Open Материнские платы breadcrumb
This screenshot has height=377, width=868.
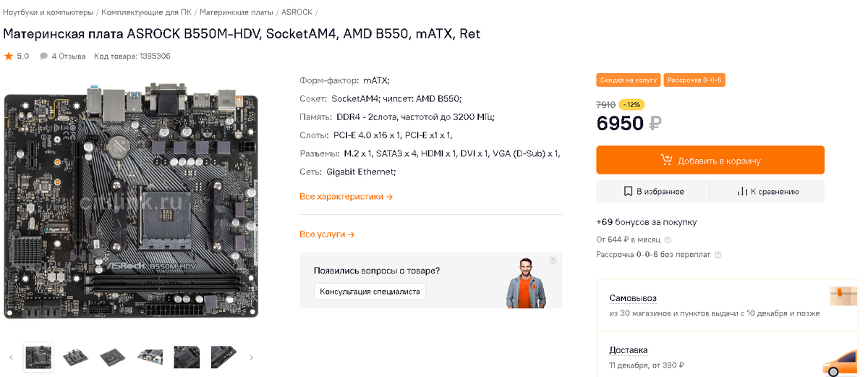coord(236,12)
